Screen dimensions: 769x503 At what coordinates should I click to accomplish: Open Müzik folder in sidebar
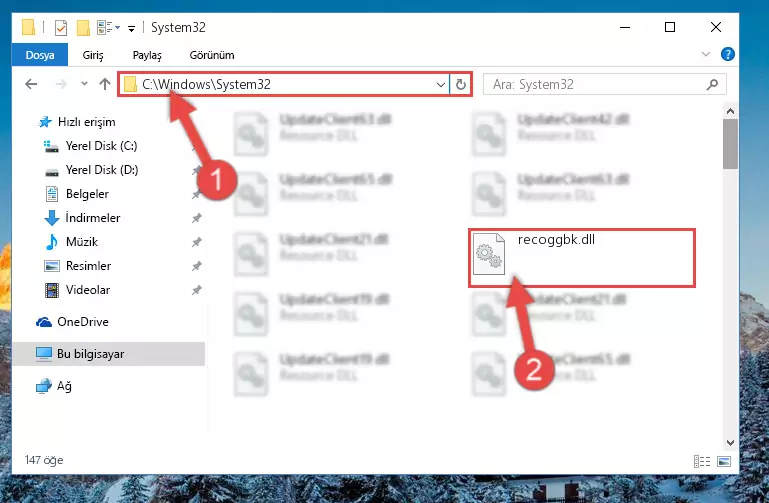72,242
